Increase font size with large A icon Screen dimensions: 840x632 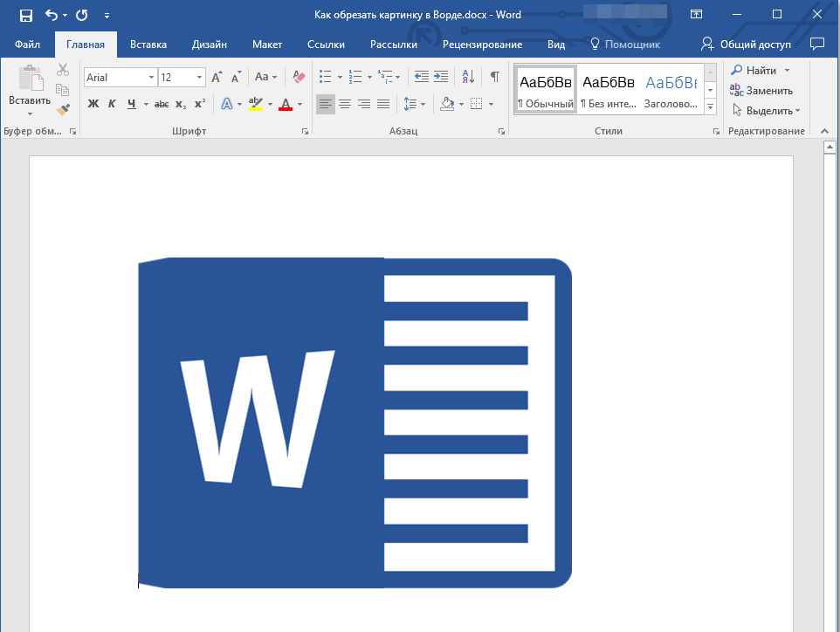click(217, 77)
